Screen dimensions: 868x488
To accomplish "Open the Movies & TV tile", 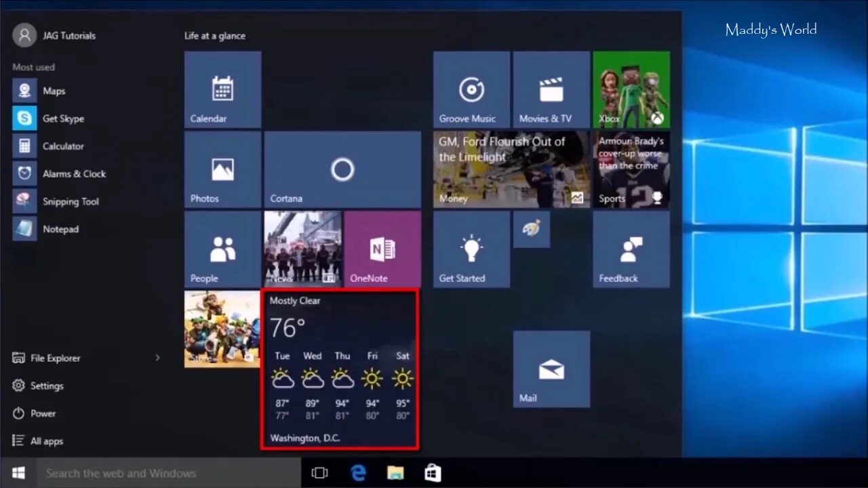I will click(x=551, y=89).
